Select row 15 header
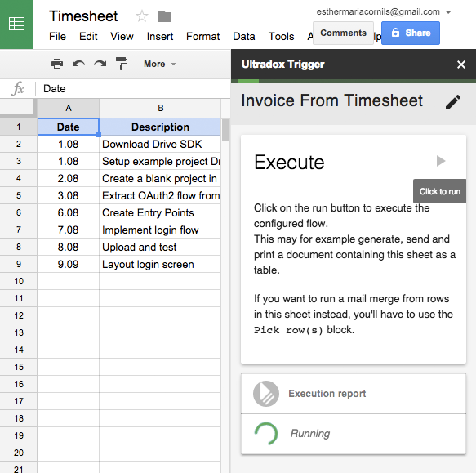This screenshot has width=476, height=473. click(19, 367)
